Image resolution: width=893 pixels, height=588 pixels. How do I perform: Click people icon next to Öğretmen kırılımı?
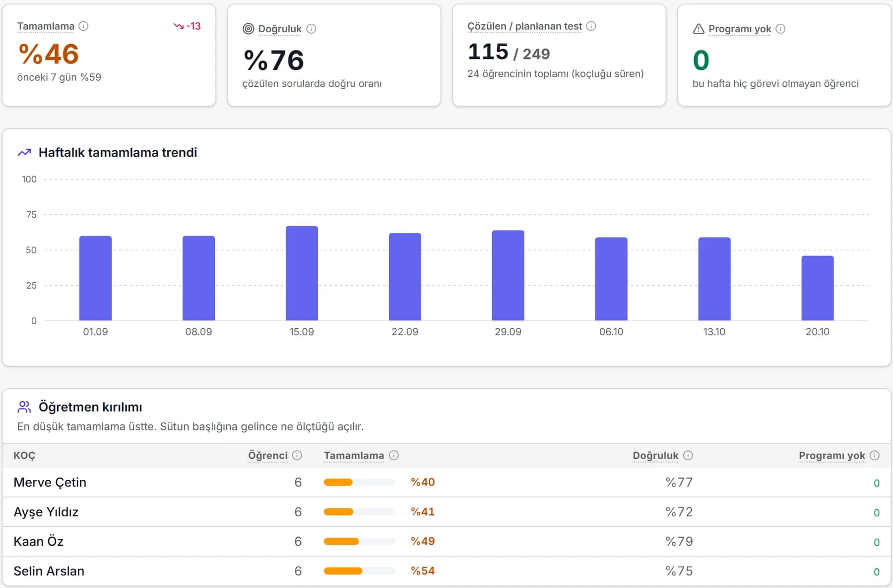pos(24,407)
